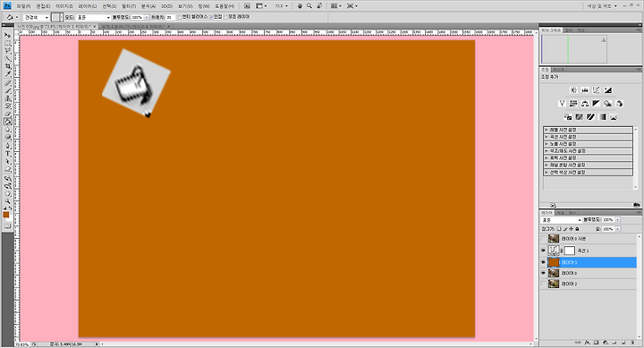Add a Vibrance adjustment
Screen dimensions: 644x348
point(563,104)
